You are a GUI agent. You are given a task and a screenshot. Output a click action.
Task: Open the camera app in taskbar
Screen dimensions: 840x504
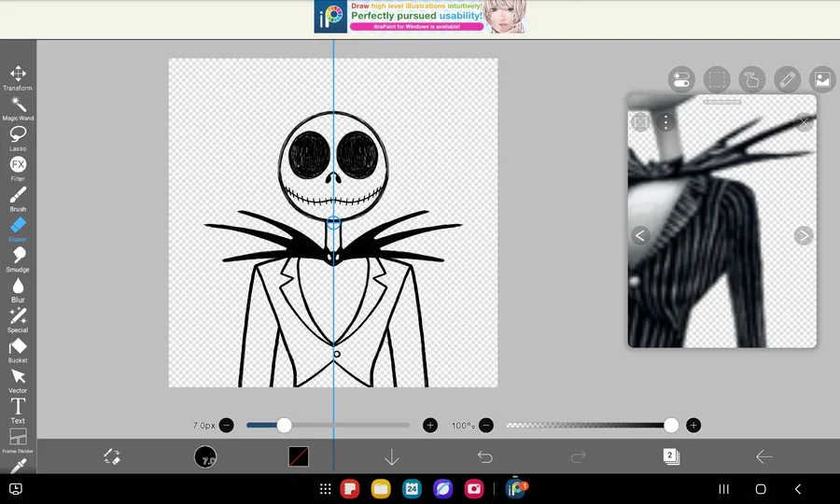[x=474, y=488]
